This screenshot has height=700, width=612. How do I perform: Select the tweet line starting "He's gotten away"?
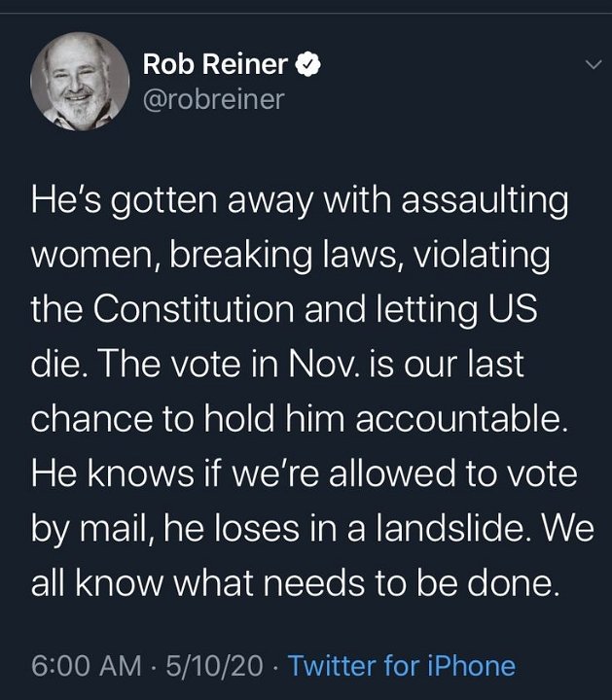pyautogui.click(x=300, y=201)
